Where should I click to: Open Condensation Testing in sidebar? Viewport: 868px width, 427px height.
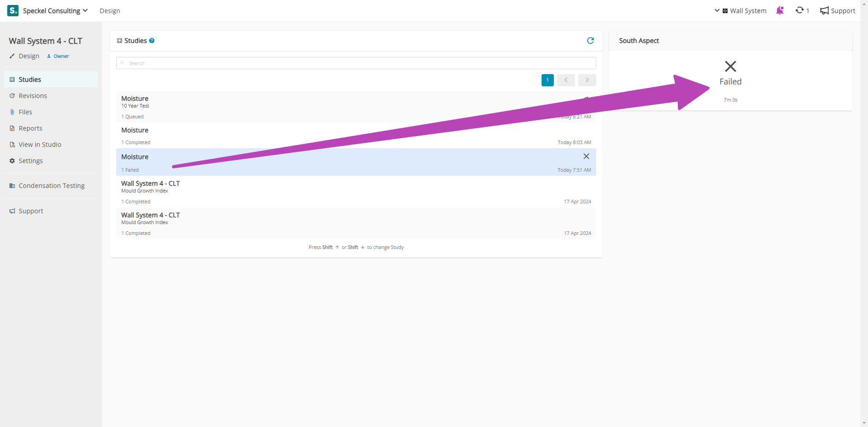click(x=51, y=186)
